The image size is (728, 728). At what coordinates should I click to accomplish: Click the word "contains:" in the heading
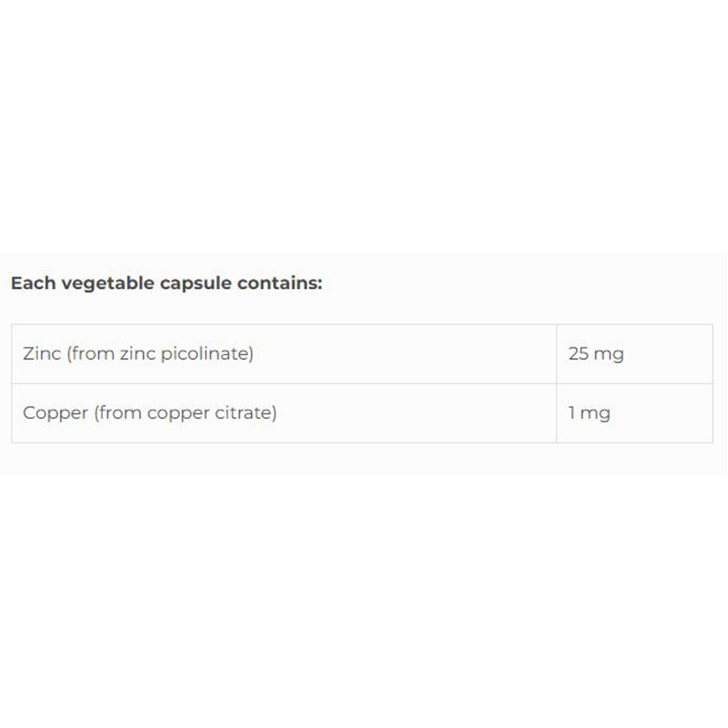point(280,283)
